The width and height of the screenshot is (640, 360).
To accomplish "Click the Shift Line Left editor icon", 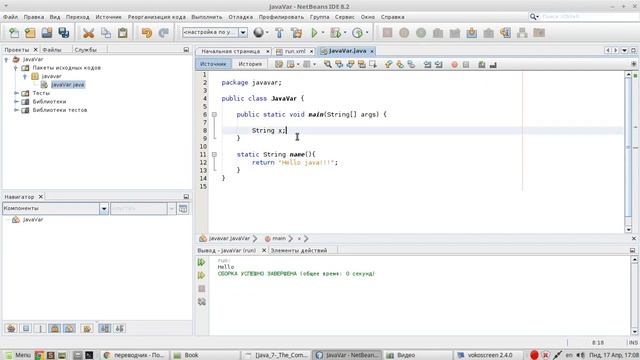I will click(427, 64).
